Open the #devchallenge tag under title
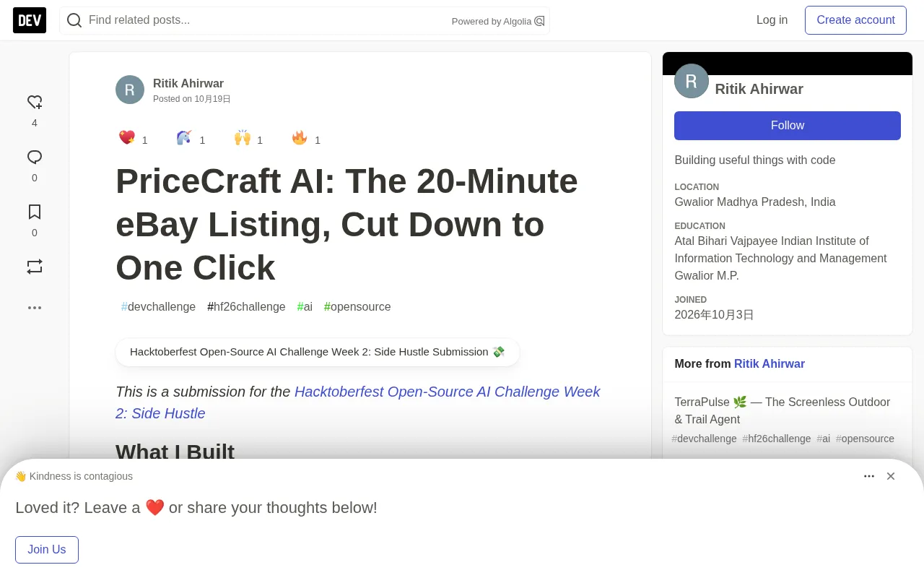This screenshot has width=924, height=578. click(x=158, y=307)
